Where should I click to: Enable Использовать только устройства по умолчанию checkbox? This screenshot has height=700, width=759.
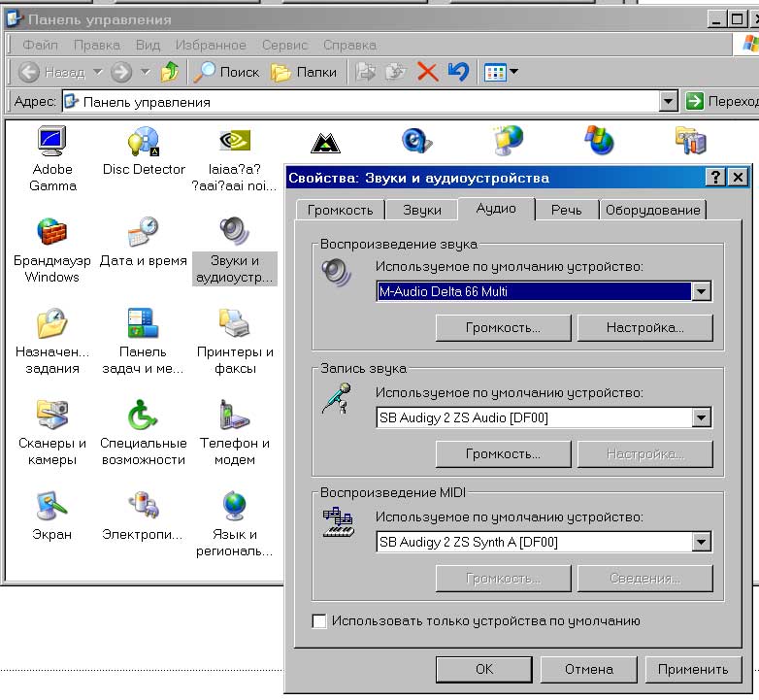click(319, 621)
